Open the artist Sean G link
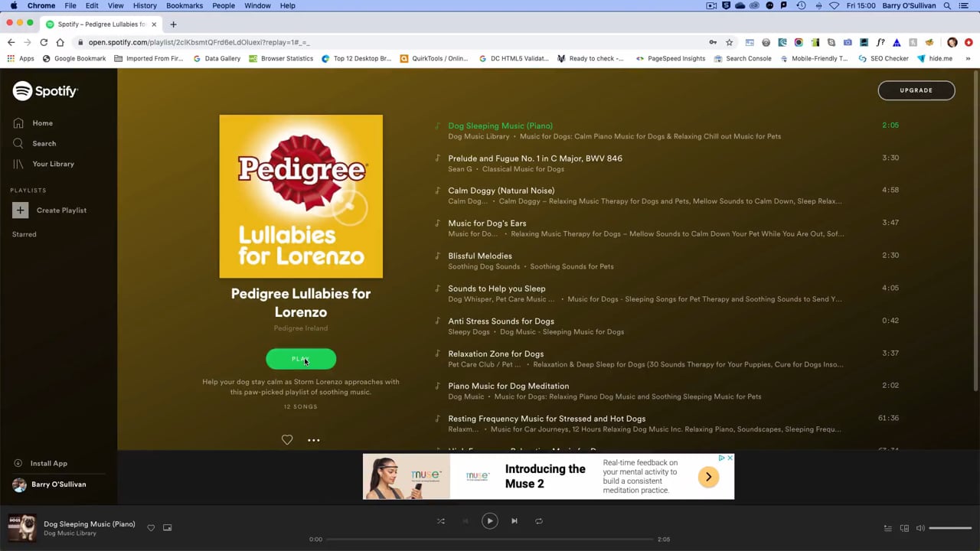This screenshot has width=980, height=551. (x=460, y=169)
